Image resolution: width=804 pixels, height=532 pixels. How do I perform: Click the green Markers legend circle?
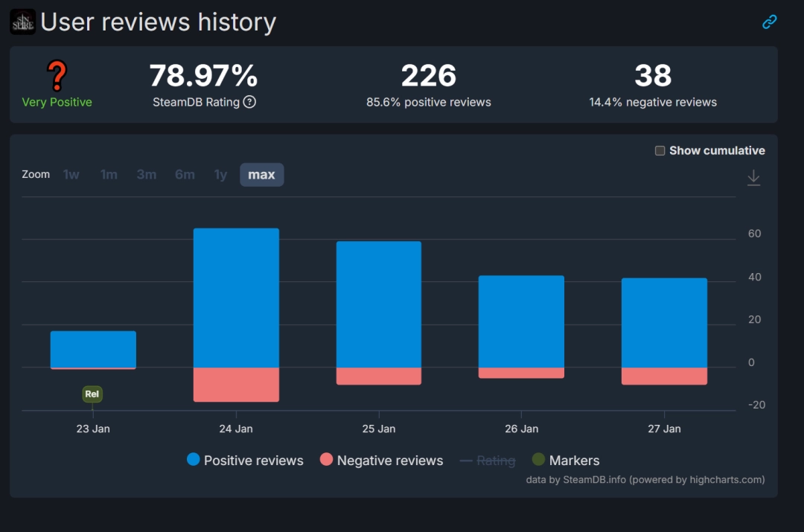tap(537, 460)
